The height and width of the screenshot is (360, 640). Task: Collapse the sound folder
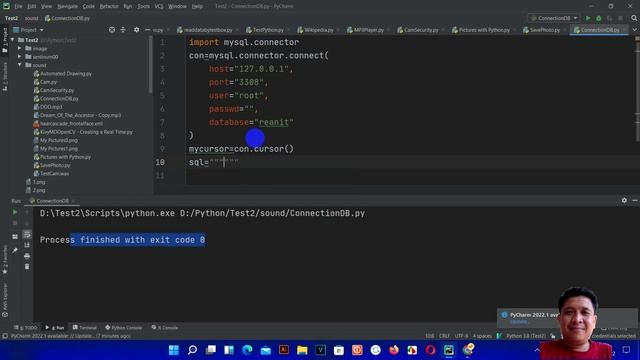[x=20, y=65]
